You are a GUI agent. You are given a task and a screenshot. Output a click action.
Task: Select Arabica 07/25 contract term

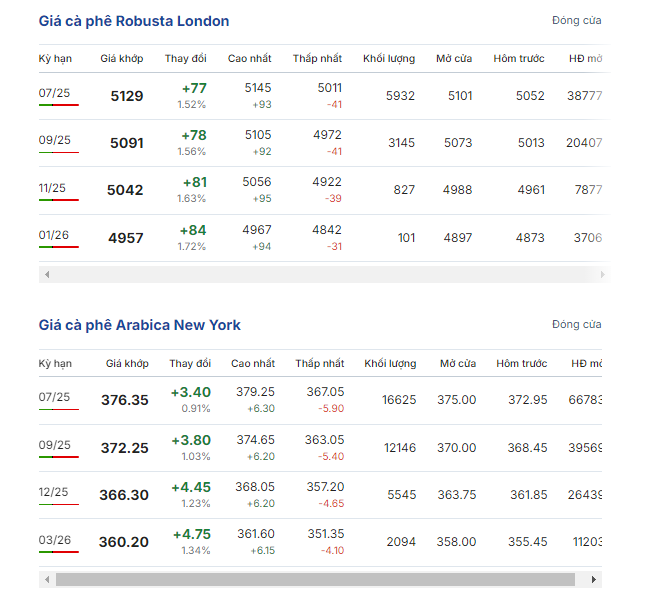pyautogui.click(x=54, y=397)
